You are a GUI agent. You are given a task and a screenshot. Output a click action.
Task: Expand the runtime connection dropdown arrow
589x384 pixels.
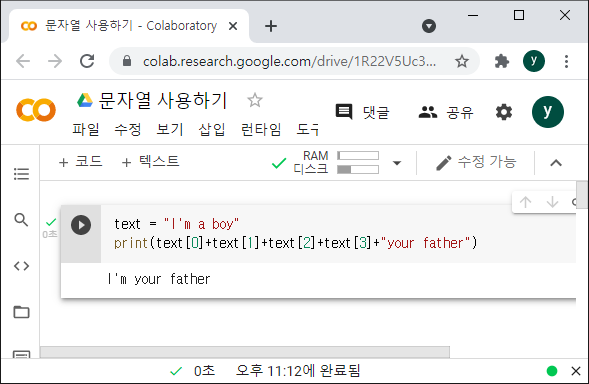click(397, 163)
